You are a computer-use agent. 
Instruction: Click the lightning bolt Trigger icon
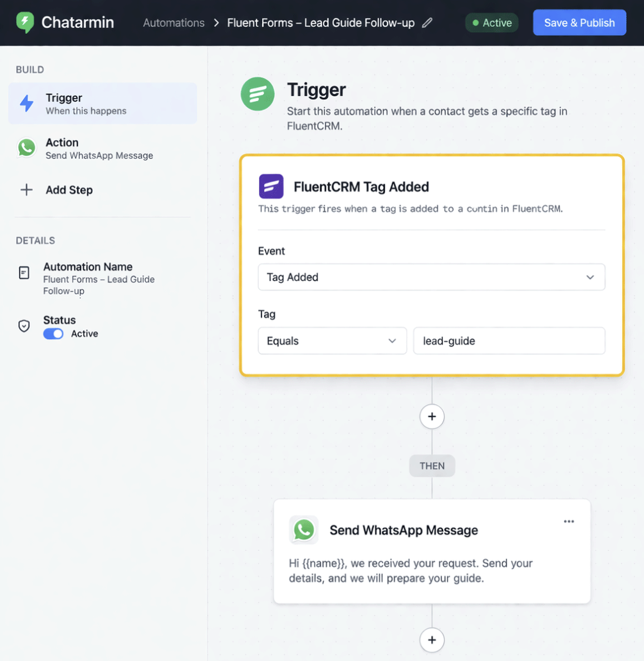(x=27, y=104)
